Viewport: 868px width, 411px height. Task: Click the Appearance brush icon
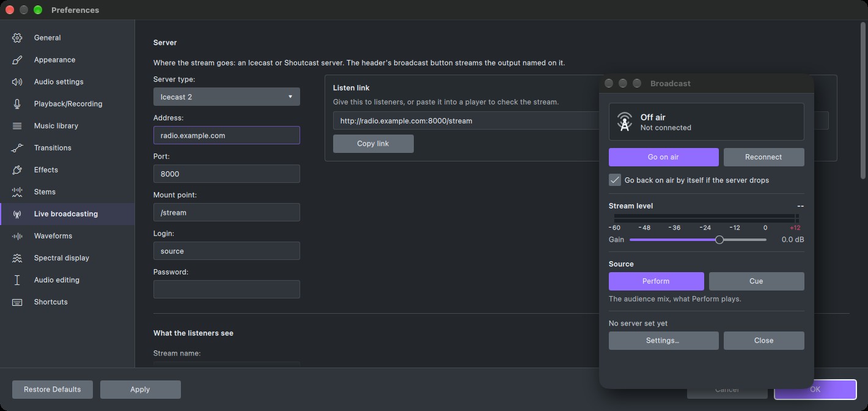[17, 60]
